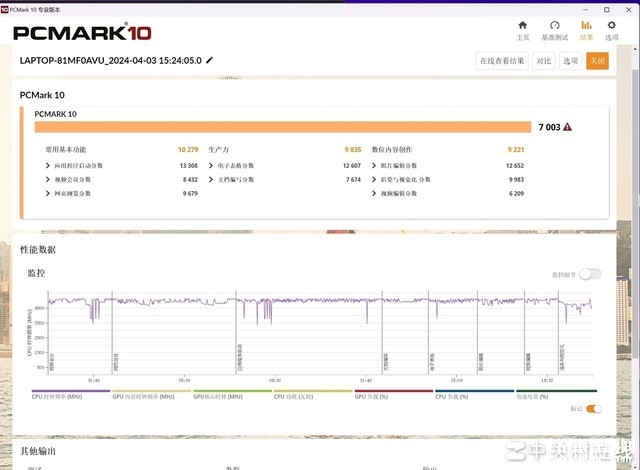Click the 12 607 spreadsheet score
Image resolution: width=640 pixels, height=470 pixels.
click(x=352, y=166)
